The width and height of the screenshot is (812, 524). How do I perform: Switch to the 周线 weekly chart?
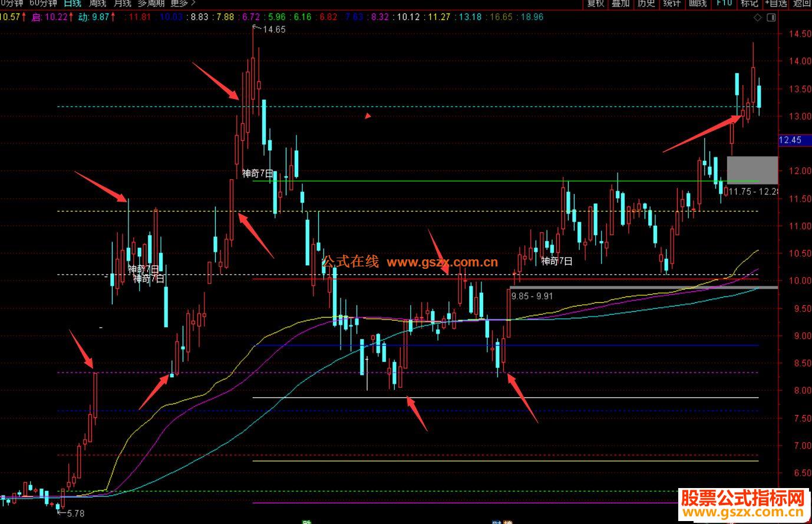click(x=97, y=3)
